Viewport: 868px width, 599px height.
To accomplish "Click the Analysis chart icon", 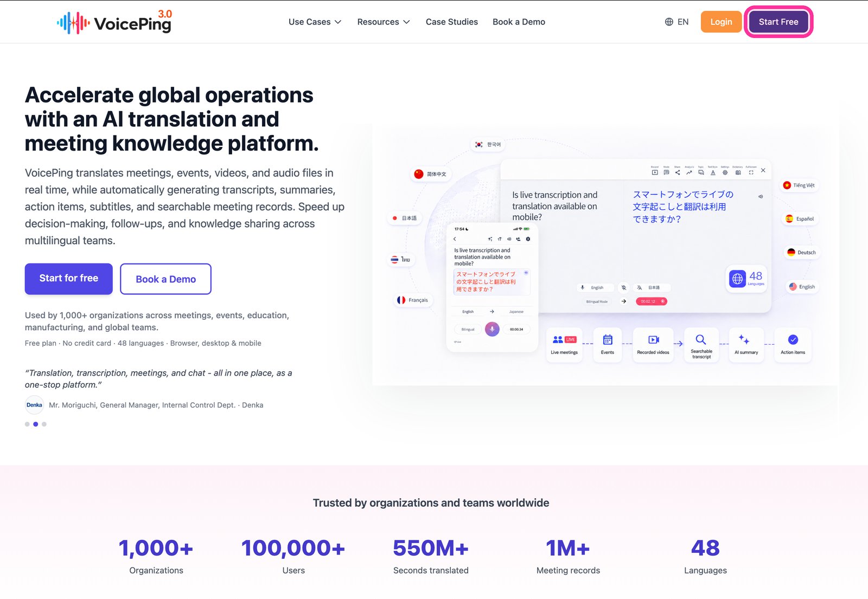I will 689,172.
